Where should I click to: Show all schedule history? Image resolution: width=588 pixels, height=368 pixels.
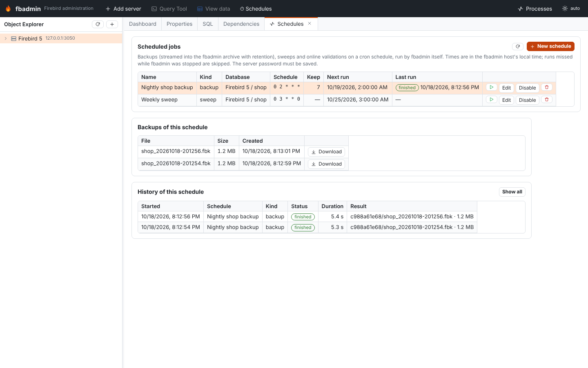tap(512, 192)
